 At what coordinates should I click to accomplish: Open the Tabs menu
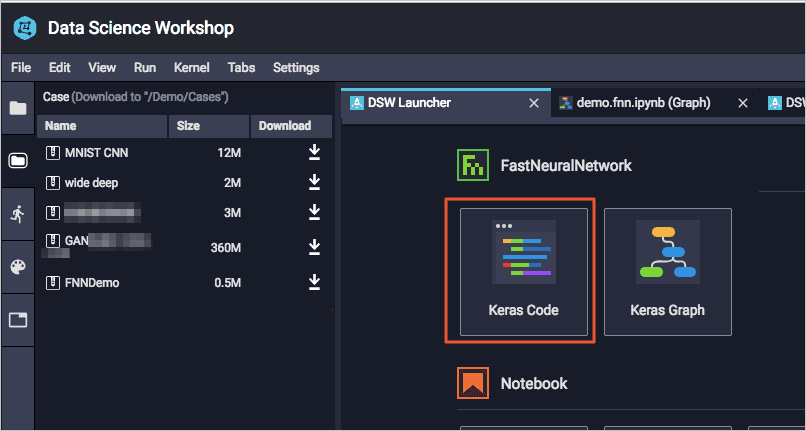pos(242,67)
